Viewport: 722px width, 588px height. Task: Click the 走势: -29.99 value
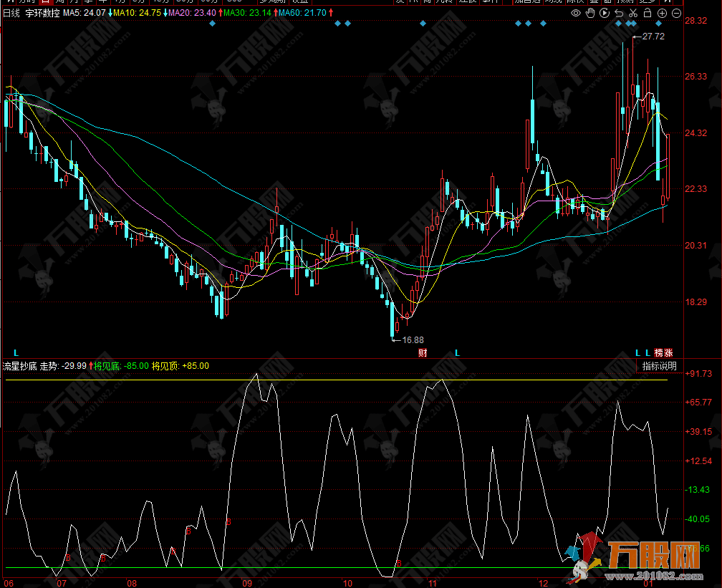[63, 366]
